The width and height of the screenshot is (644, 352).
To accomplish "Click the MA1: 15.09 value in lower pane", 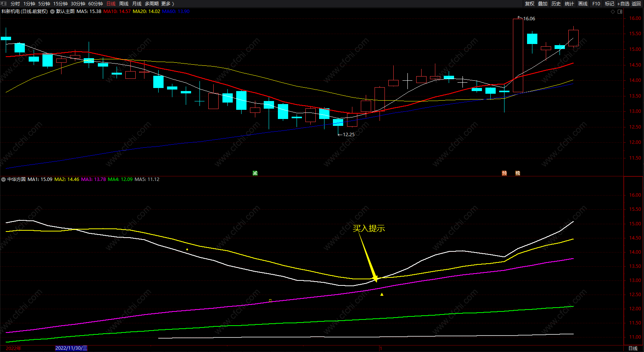I will point(40,179).
